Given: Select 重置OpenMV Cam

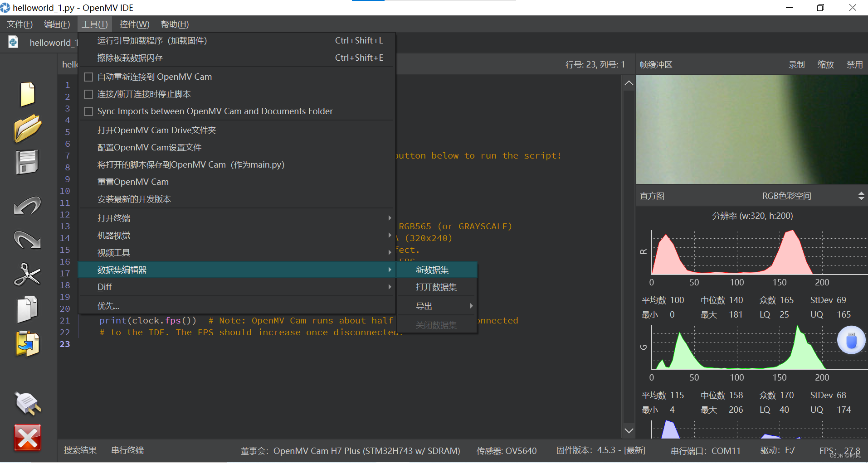Looking at the screenshot, I should [236, 182].
